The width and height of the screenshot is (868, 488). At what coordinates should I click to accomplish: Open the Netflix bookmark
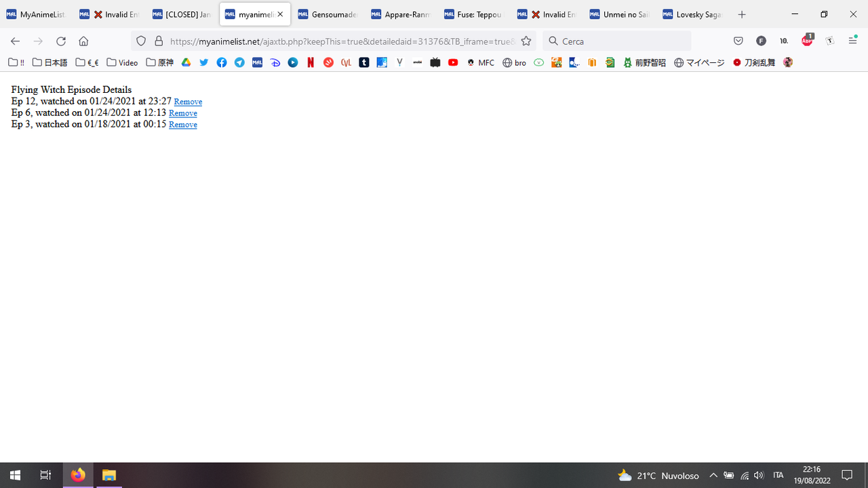(311, 62)
